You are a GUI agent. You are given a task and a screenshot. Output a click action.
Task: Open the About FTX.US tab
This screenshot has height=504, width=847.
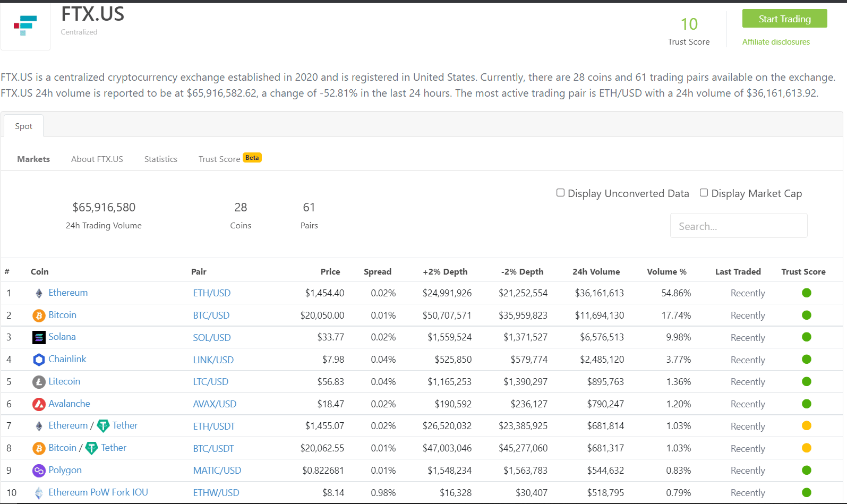tap(97, 159)
